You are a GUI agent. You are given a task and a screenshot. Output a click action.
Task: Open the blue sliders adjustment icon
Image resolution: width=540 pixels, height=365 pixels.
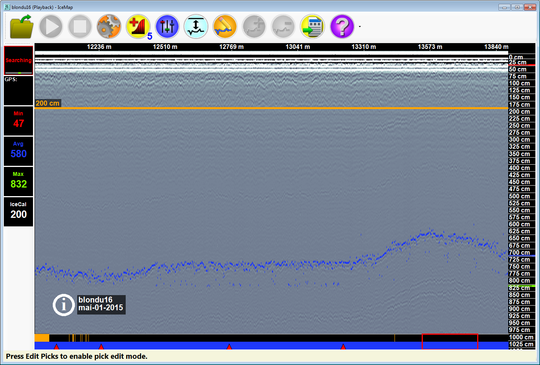tap(167, 27)
